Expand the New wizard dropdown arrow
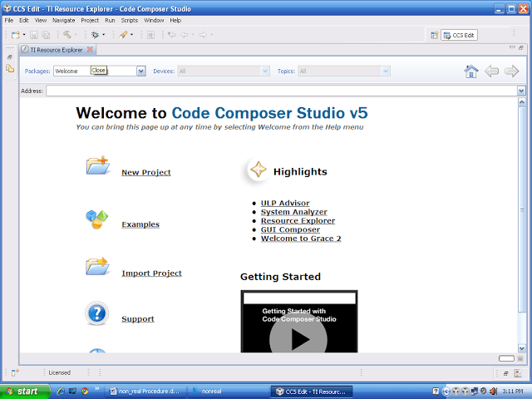Image resolution: width=532 pixels, height=399 pixels. [24, 35]
